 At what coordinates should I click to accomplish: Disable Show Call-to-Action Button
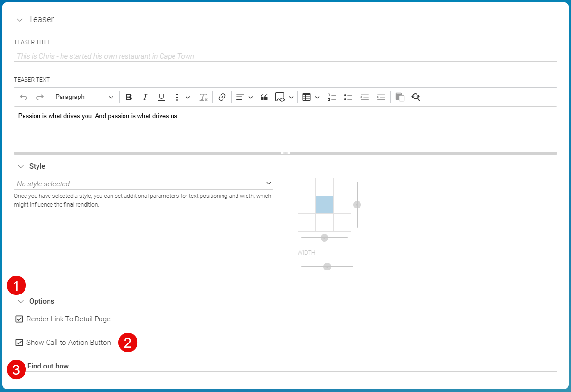click(x=19, y=343)
